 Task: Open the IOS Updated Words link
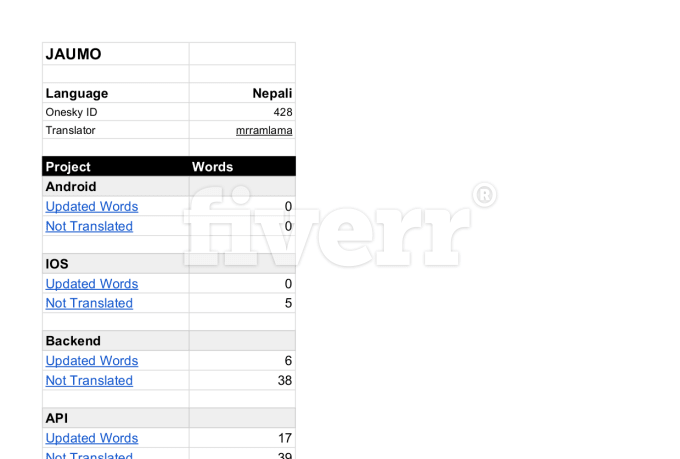click(x=92, y=284)
